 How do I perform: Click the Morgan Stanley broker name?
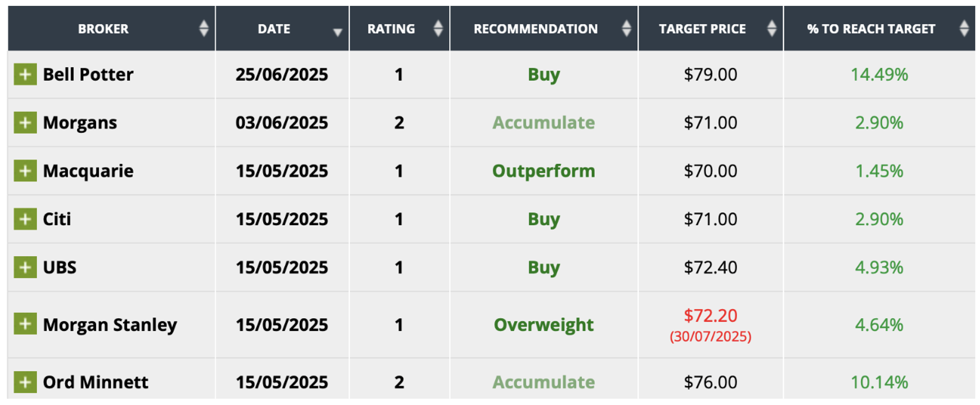pyautogui.click(x=110, y=325)
